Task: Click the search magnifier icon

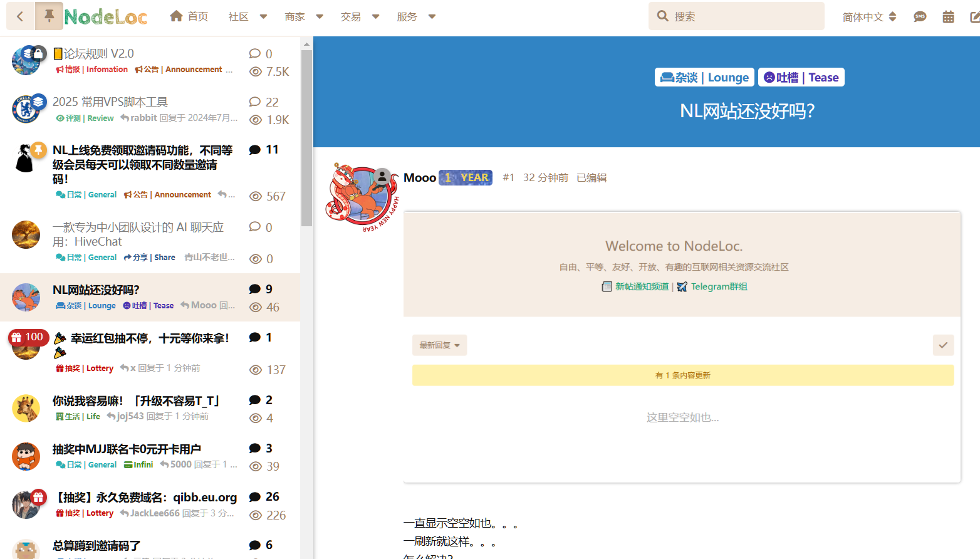Action: point(662,16)
